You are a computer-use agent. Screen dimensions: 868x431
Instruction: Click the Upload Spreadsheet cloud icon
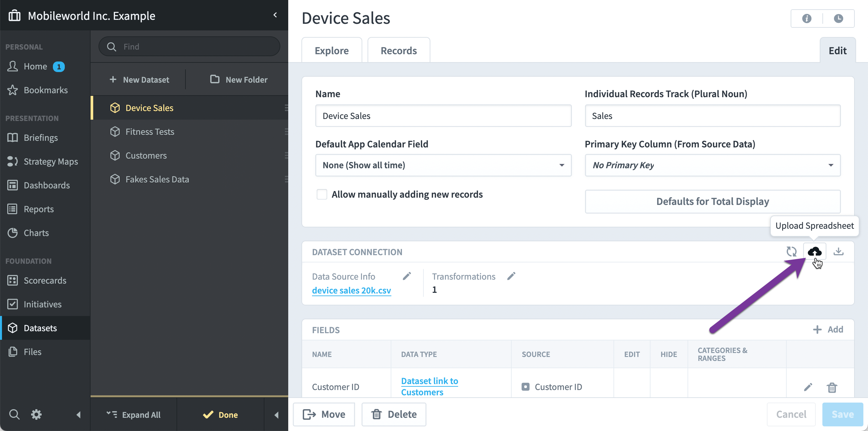[x=814, y=252]
